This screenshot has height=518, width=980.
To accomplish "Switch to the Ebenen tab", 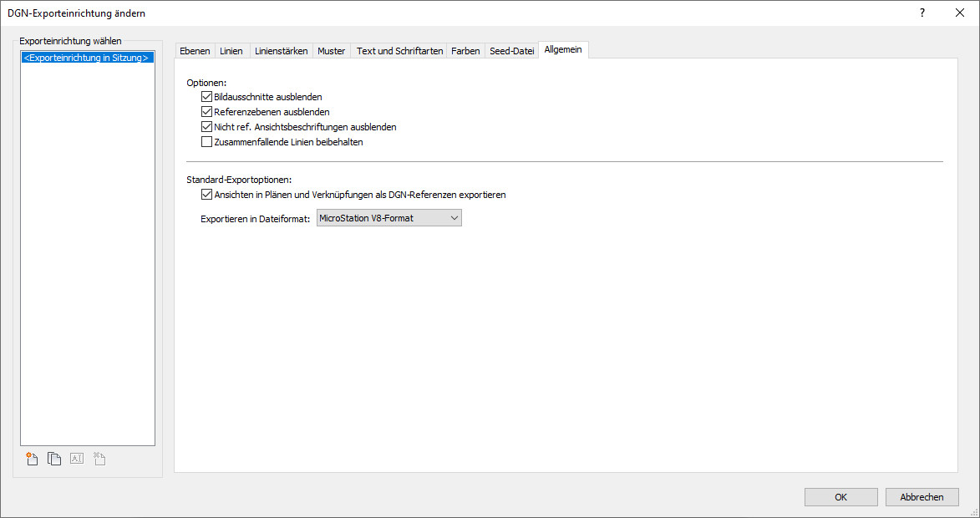I will (x=195, y=51).
